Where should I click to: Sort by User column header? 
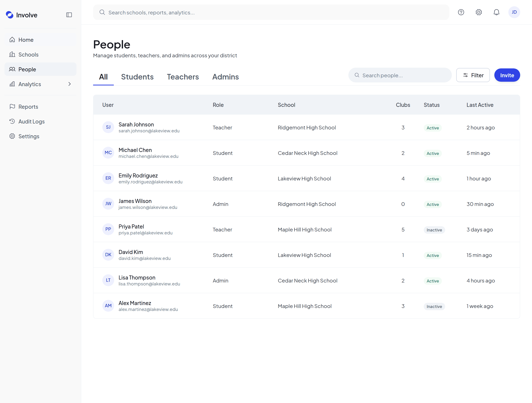click(x=108, y=105)
